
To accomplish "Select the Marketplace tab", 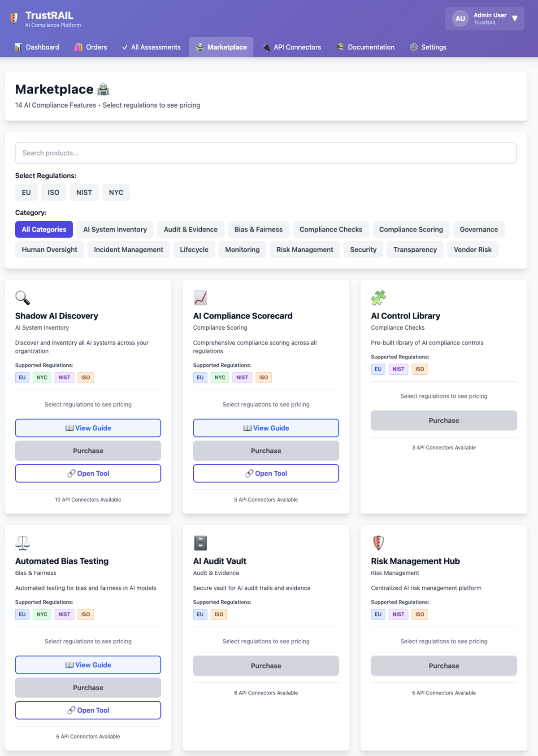I will (x=221, y=47).
